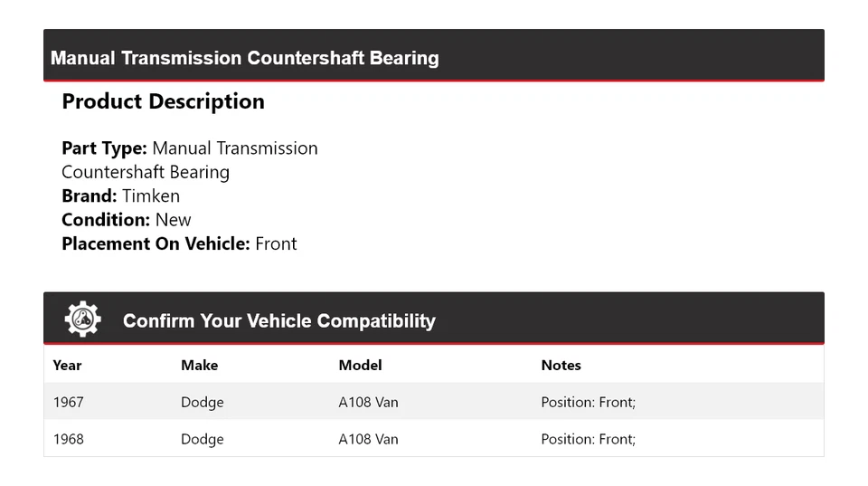Screen dimensions: 868x486
Task: Select the Product Description heading
Action: (163, 101)
